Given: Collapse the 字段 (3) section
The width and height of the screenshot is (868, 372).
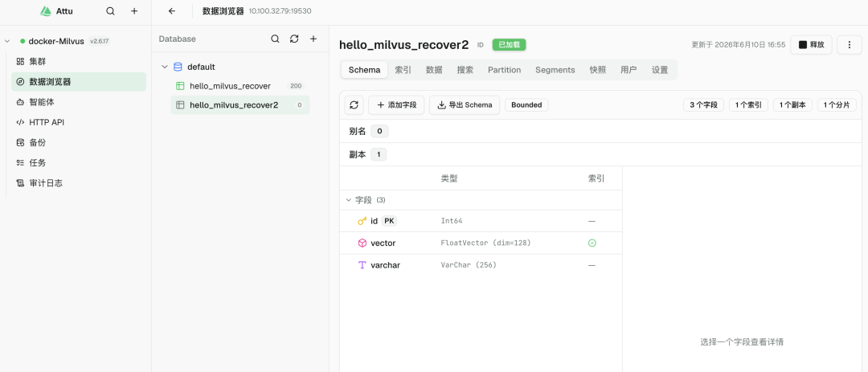Looking at the screenshot, I should coord(349,200).
